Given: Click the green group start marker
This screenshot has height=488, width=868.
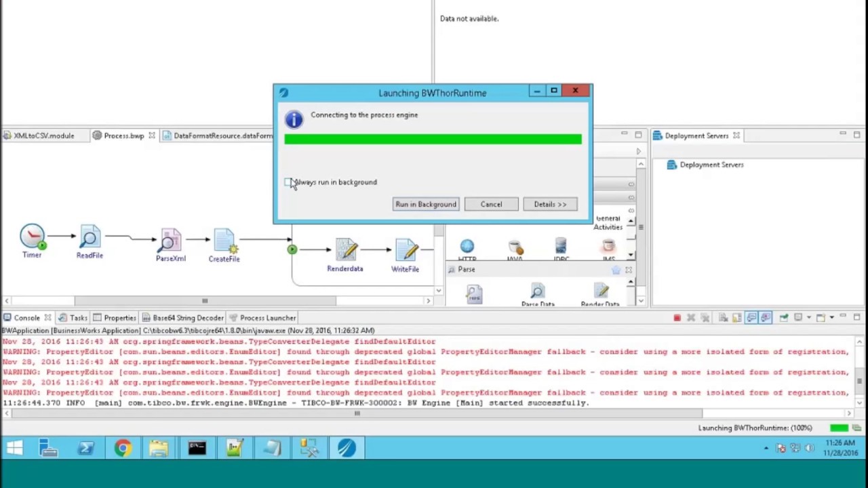Looking at the screenshot, I should click(292, 249).
